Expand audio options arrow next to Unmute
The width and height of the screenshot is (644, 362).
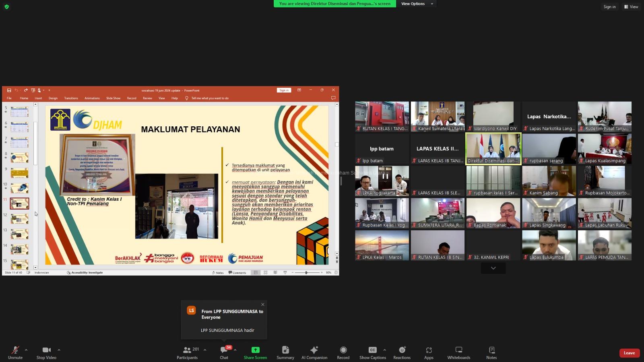tap(26, 350)
